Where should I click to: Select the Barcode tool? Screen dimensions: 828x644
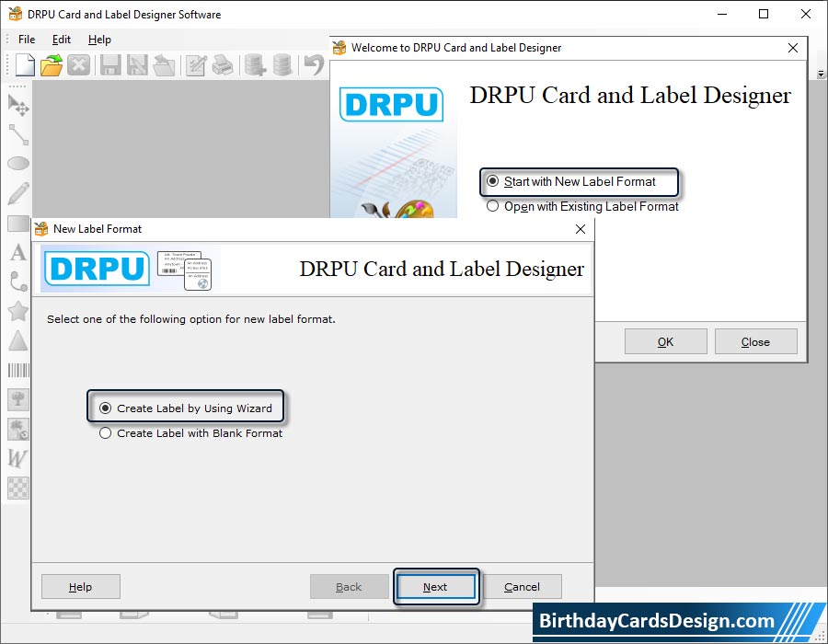point(18,370)
